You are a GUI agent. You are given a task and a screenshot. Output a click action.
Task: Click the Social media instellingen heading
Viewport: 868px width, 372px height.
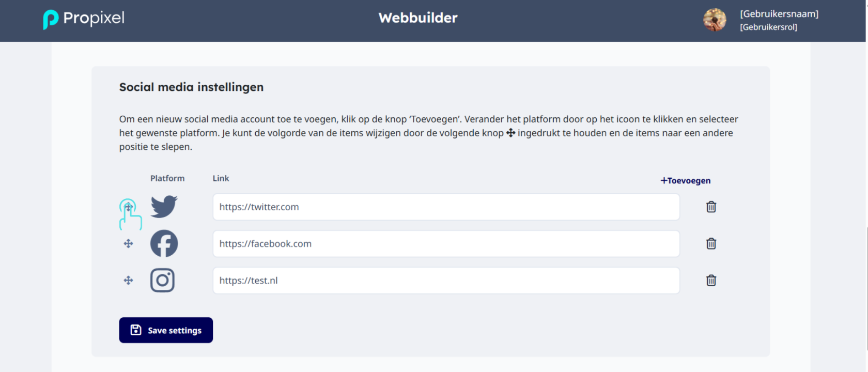191,87
